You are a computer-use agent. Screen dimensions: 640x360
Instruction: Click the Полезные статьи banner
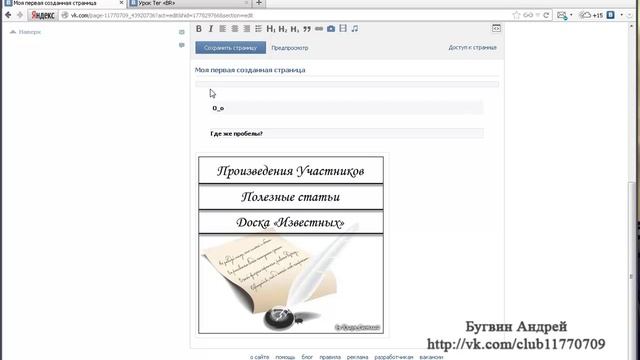point(291,197)
